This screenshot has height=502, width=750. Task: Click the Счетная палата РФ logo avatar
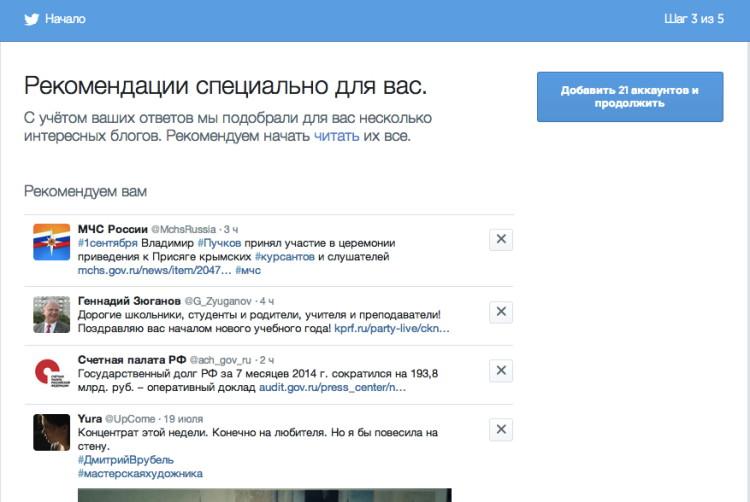coord(52,372)
